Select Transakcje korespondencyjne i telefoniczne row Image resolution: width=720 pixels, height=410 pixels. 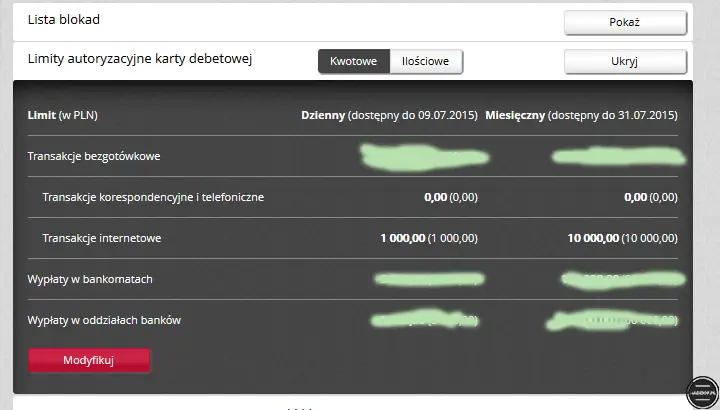pos(153,197)
